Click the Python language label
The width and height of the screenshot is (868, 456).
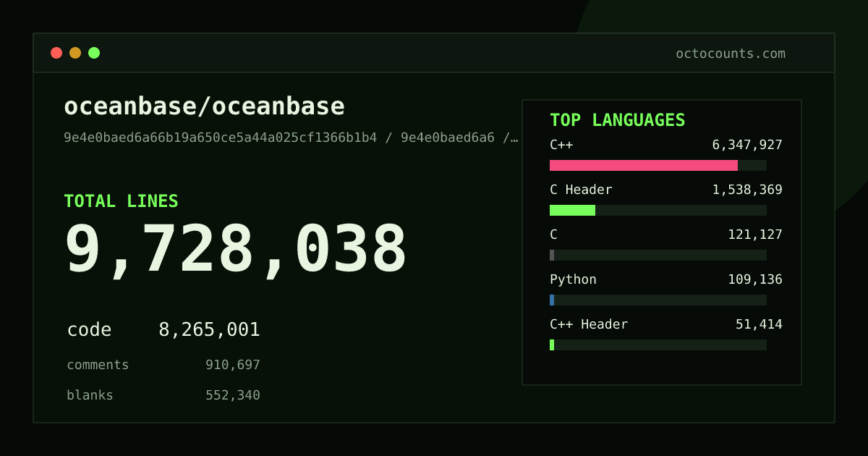[573, 279]
